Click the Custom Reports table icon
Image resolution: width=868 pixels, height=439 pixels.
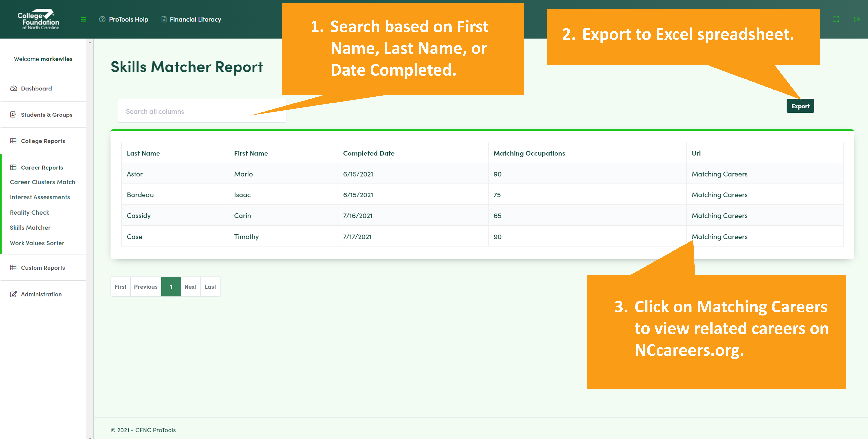point(13,268)
